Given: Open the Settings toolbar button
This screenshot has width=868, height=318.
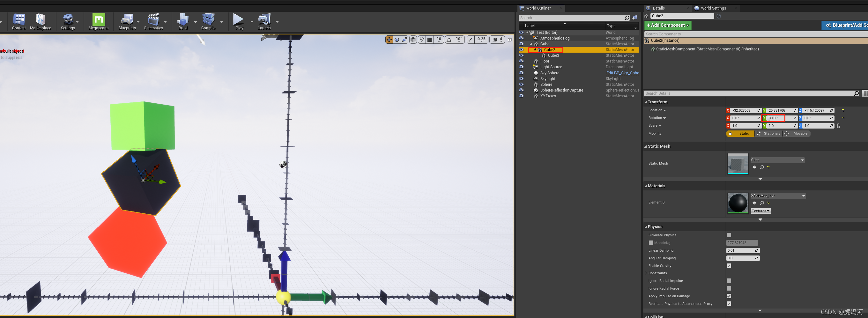Looking at the screenshot, I should pyautogui.click(x=68, y=22).
